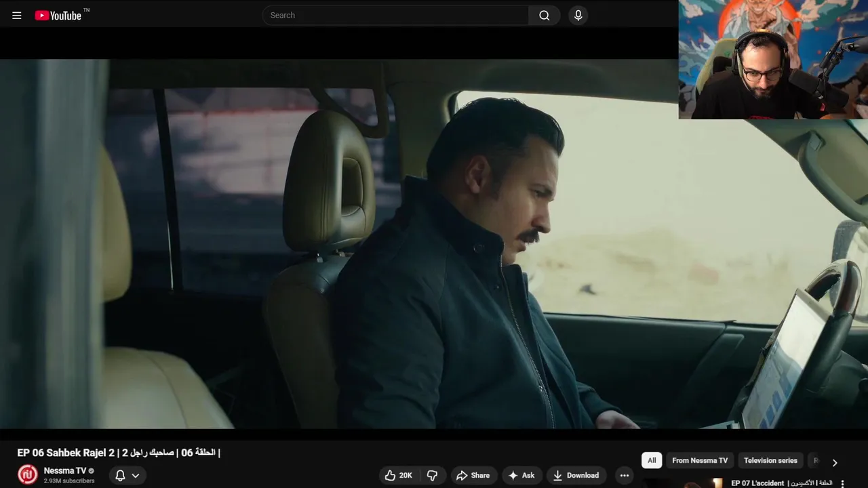Download the video
The width and height of the screenshot is (868, 488).
click(x=576, y=475)
